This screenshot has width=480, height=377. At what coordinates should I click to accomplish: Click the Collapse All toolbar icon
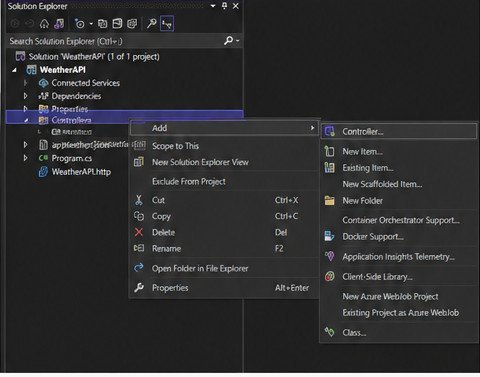[117, 24]
